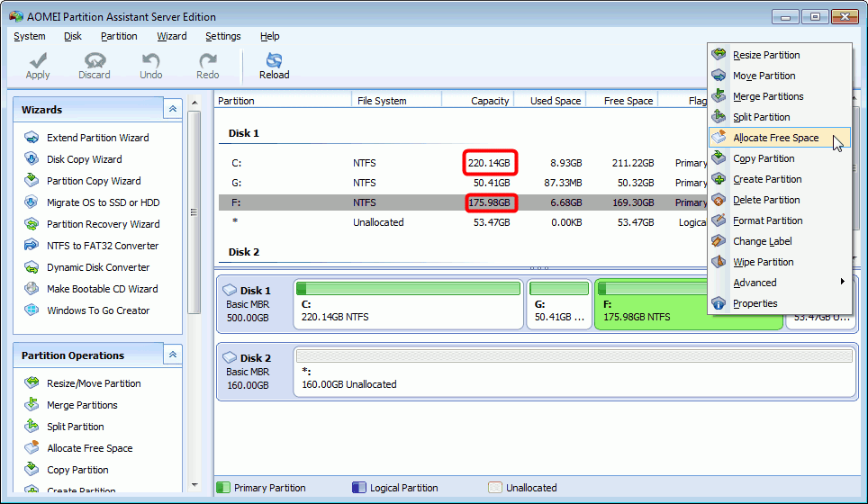Choose Copy Partition in context menu
Screen dimensions: 868x504
click(780, 158)
